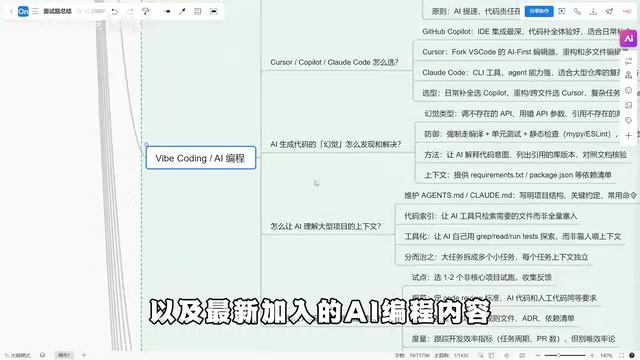Screen dimensions: 640x360
Task: Add a relationship connector line
Action: [182, 11]
